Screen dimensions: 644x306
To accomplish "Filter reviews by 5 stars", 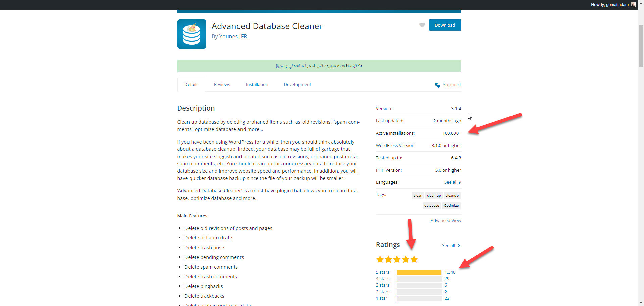I will coord(383,272).
